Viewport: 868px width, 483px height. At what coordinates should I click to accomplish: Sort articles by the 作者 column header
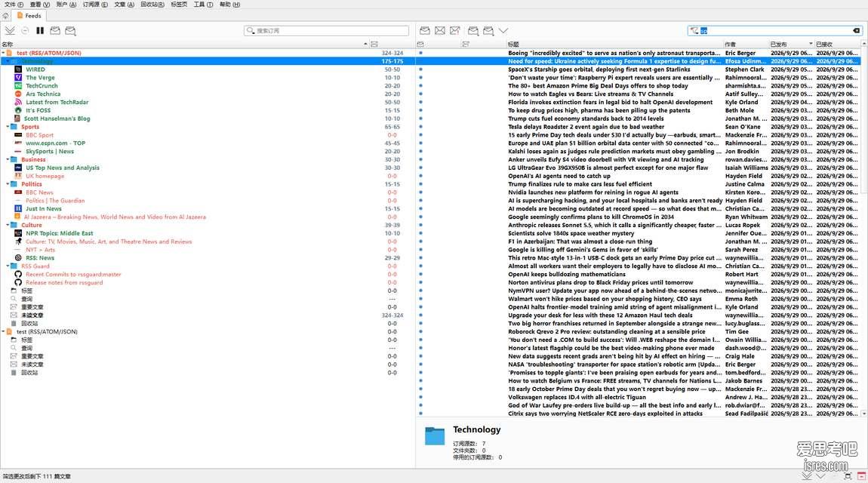point(746,44)
